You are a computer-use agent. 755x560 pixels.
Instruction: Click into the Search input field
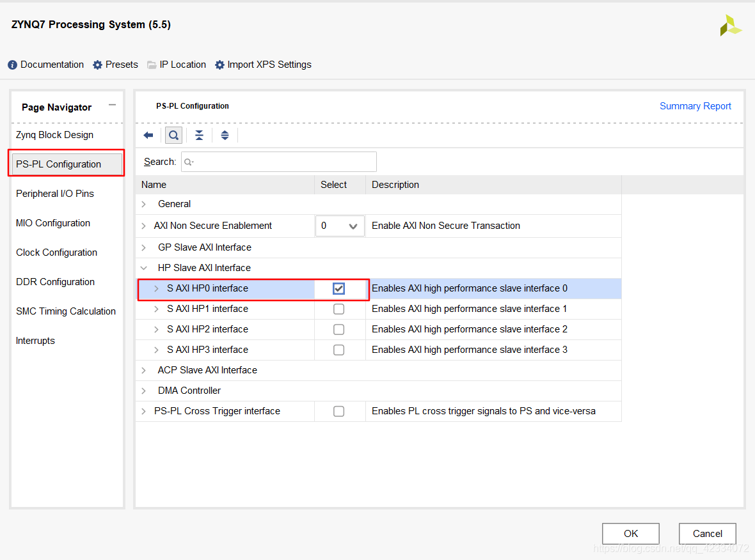279,162
